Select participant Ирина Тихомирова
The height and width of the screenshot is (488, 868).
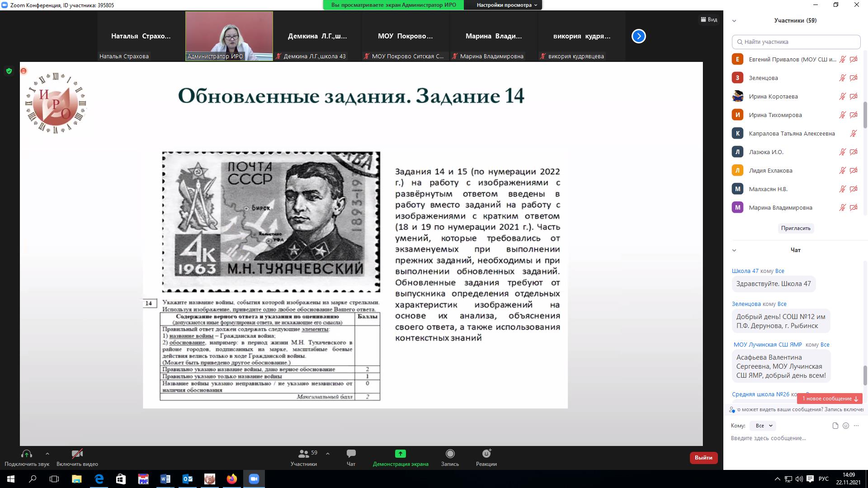(795, 115)
